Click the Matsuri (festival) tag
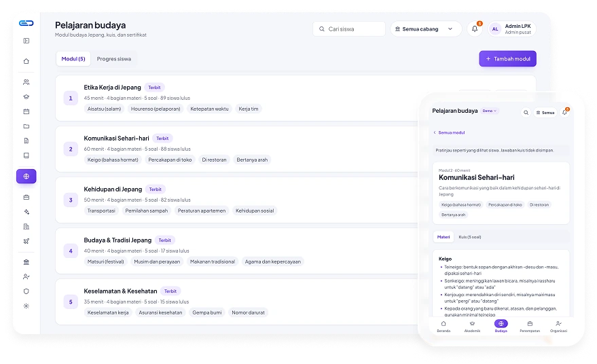This screenshot has width=597, height=364. click(106, 262)
